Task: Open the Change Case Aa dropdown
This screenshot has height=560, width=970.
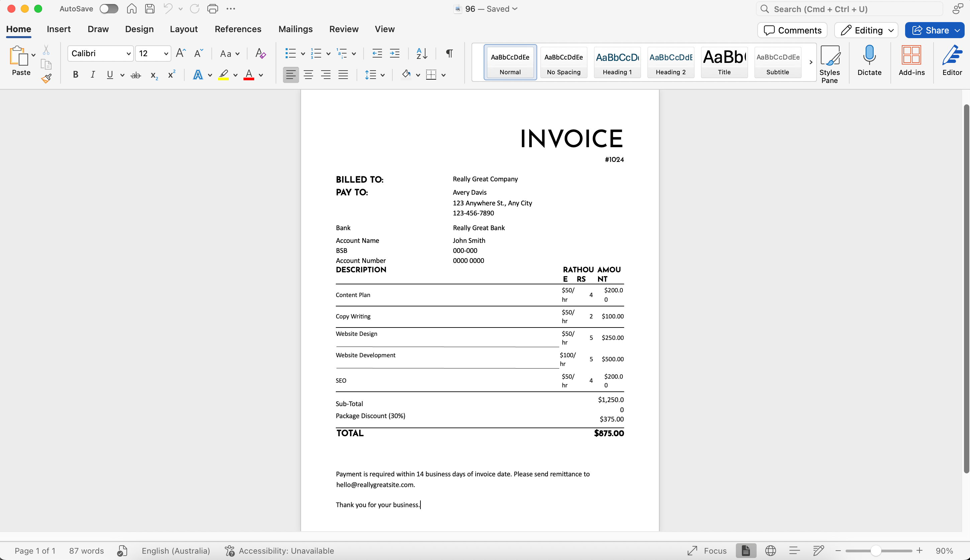Action: tap(229, 54)
